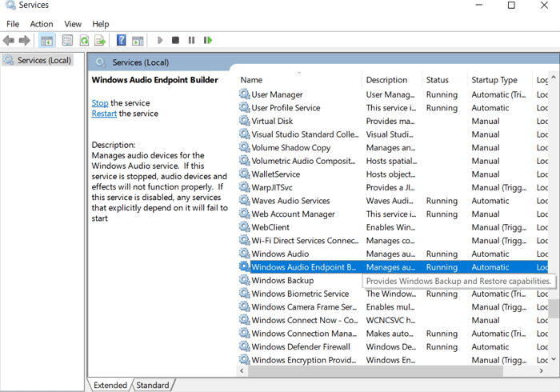
Task: Refresh the services list via toolbar icon
Action: click(x=84, y=40)
